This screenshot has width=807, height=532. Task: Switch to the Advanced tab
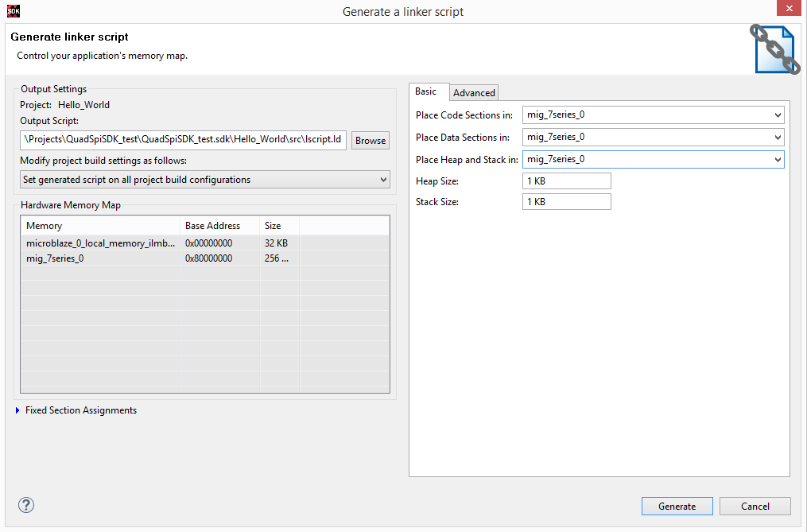coord(474,93)
